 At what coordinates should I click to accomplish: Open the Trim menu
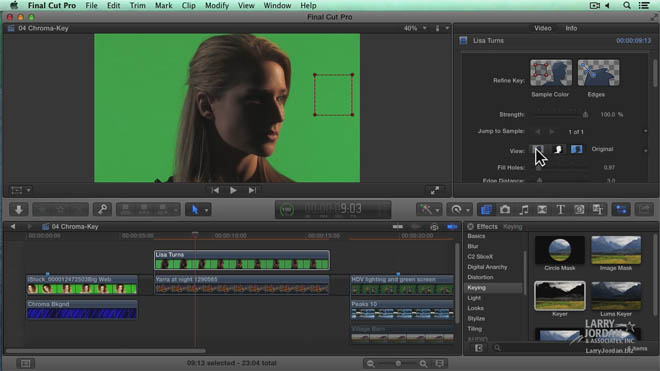[x=138, y=5]
